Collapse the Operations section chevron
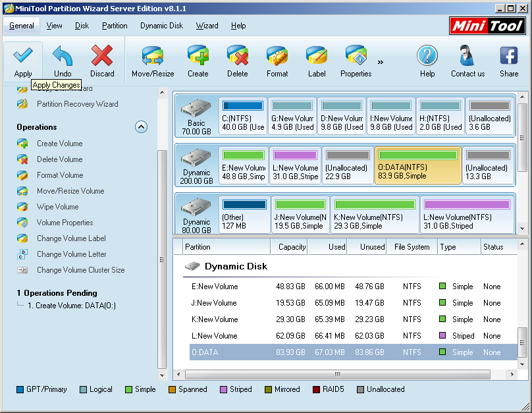The height and width of the screenshot is (413, 532). pos(141,127)
